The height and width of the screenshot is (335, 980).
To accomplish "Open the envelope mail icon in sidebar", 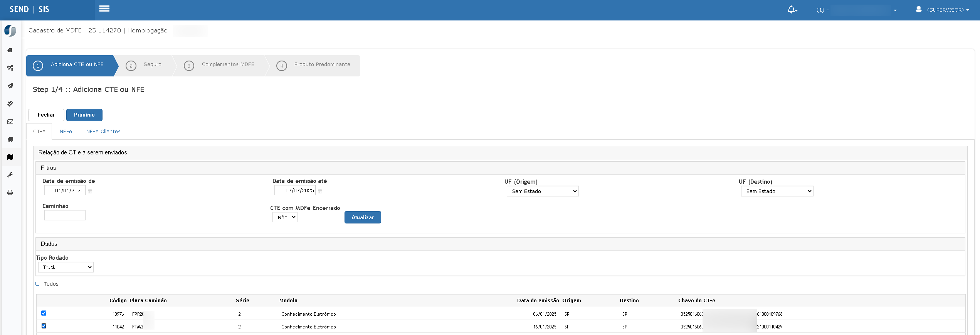I will click(x=10, y=122).
